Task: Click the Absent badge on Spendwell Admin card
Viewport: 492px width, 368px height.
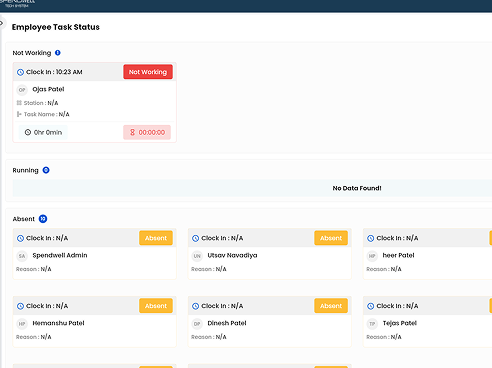Action: point(156,238)
